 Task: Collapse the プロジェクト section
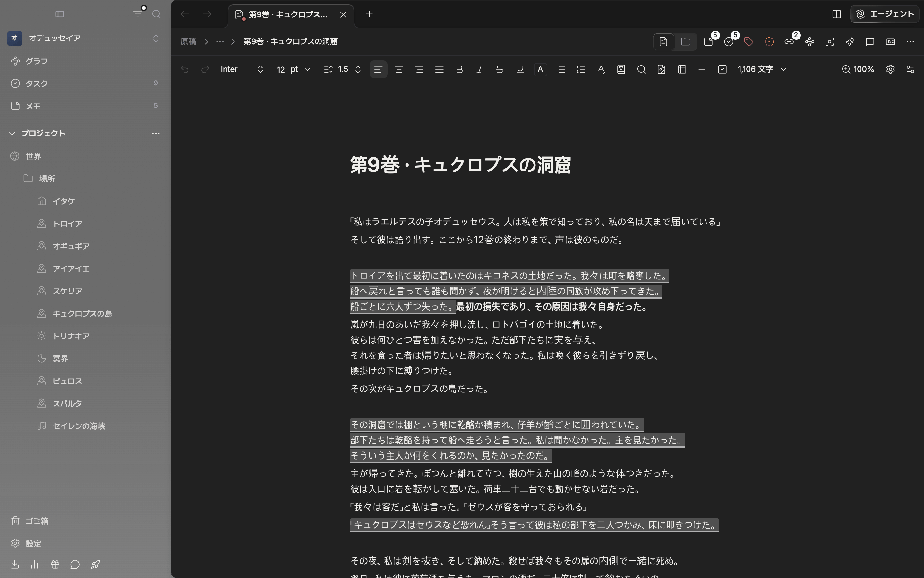click(x=12, y=133)
